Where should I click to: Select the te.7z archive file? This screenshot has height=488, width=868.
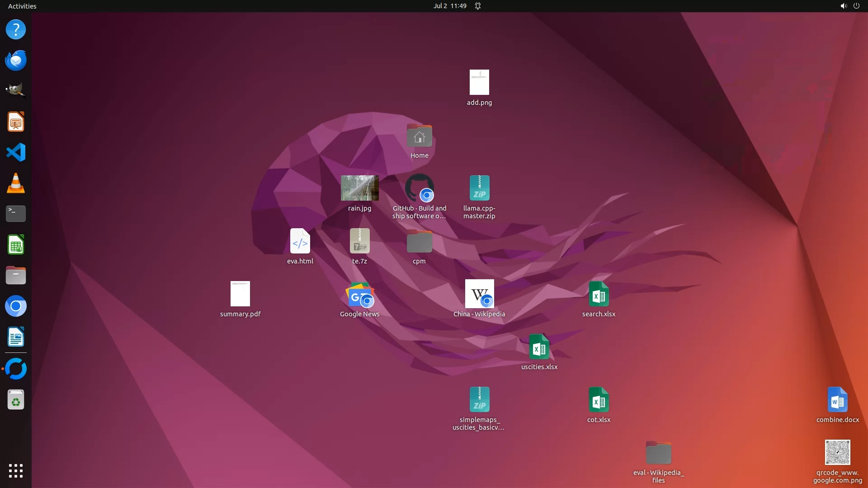359,241
